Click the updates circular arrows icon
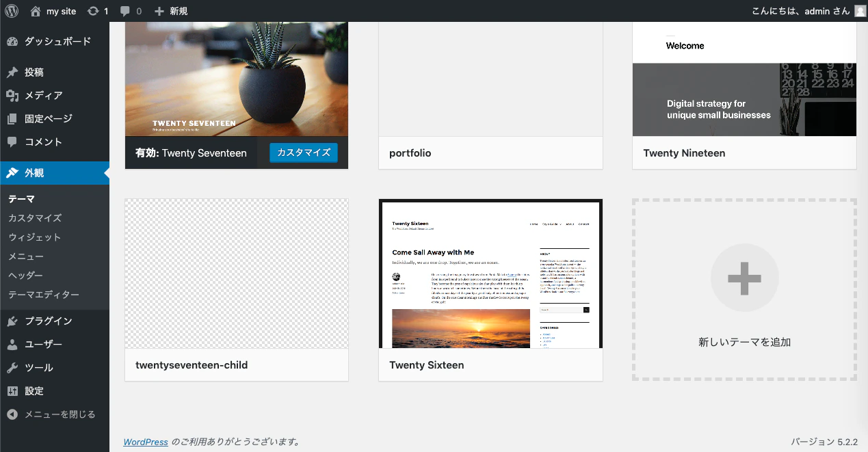 coord(93,11)
